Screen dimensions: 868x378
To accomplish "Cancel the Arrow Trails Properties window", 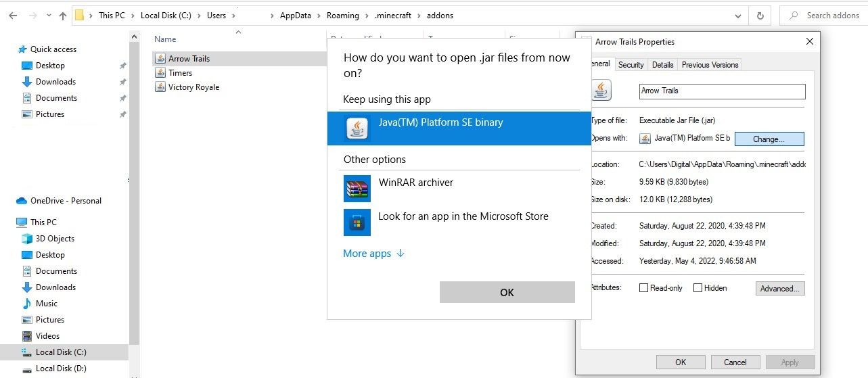I will click(x=735, y=362).
